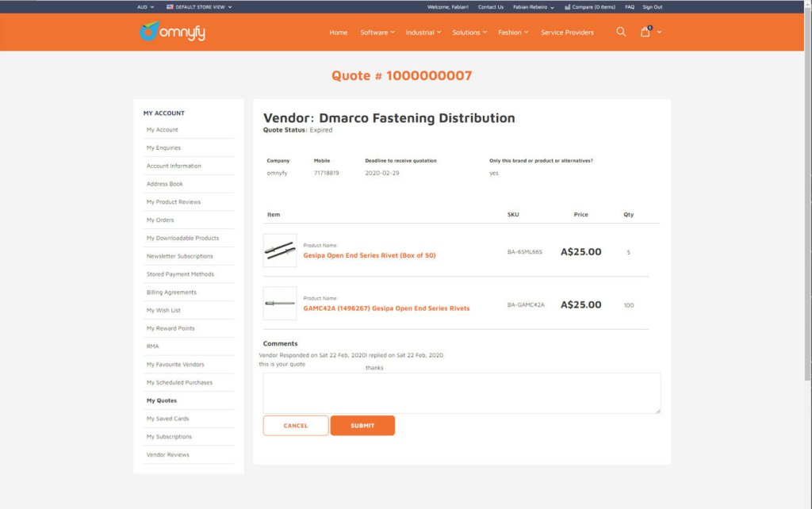Click the Submit button
The width and height of the screenshot is (812, 509).
click(362, 426)
